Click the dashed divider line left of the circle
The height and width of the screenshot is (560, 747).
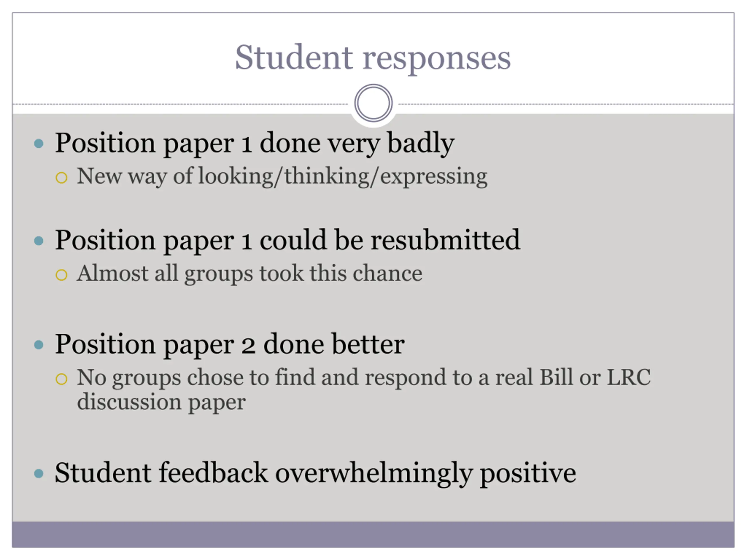[179, 104]
